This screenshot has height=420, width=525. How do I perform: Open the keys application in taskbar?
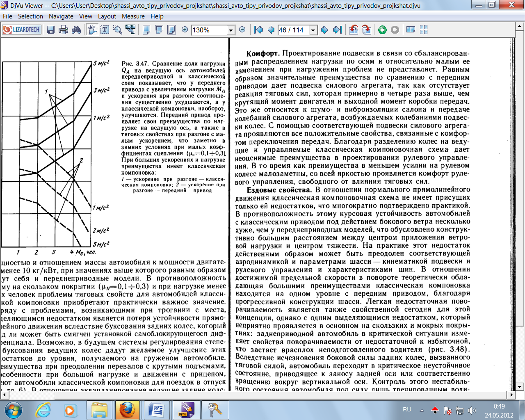[215, 410]
